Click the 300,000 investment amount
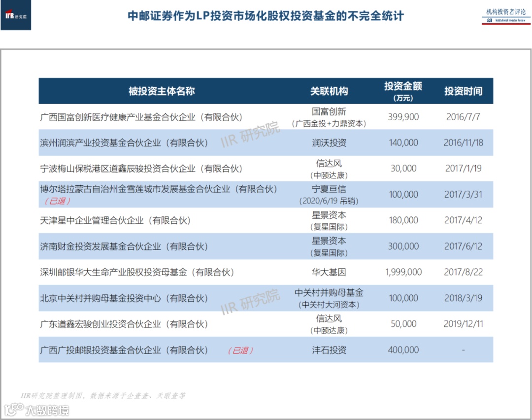 [x=403, y=246]
